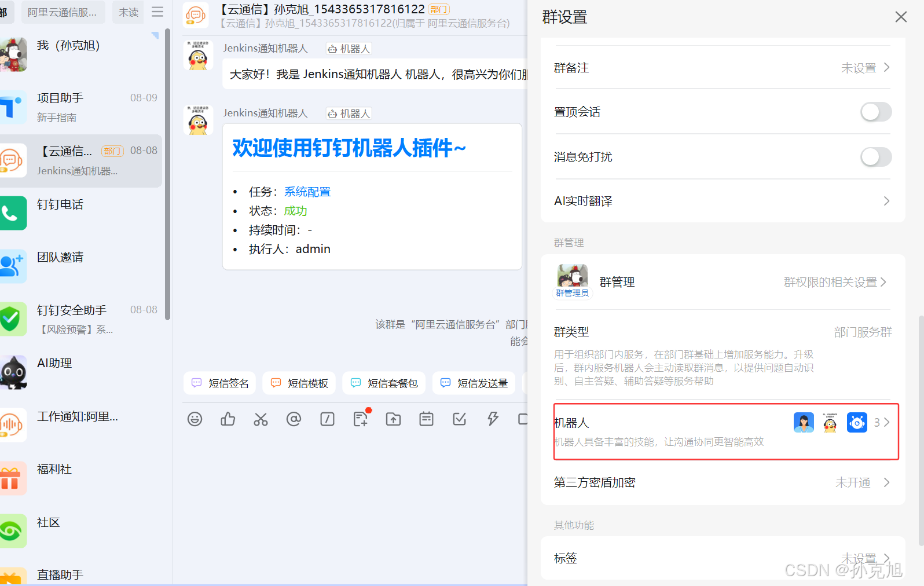924x586 pixels.
Task: Open 团队邀请 conversation
Action: (81, 266)
